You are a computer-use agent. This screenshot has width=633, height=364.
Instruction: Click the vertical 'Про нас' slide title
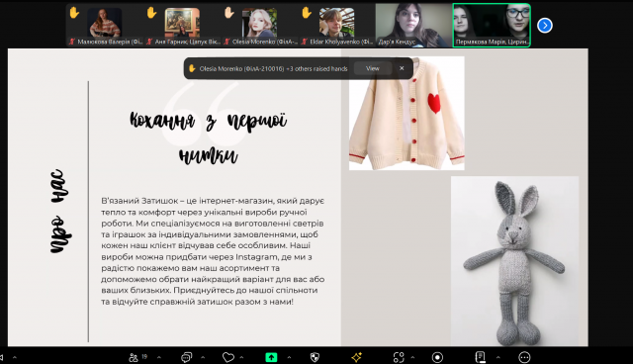point(60,212)
